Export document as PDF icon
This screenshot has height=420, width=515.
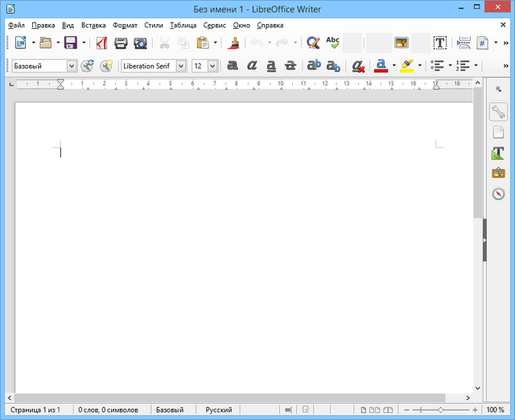click(101, 43)
